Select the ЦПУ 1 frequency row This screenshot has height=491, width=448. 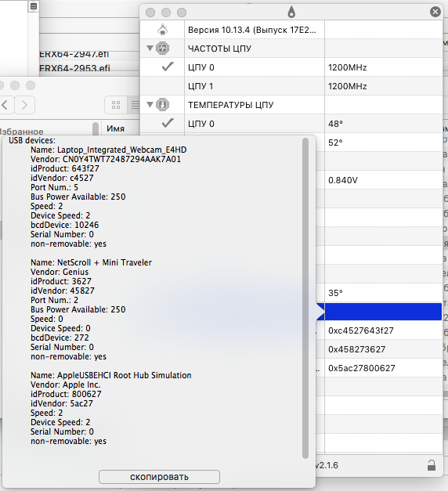(x=291, y=86)
